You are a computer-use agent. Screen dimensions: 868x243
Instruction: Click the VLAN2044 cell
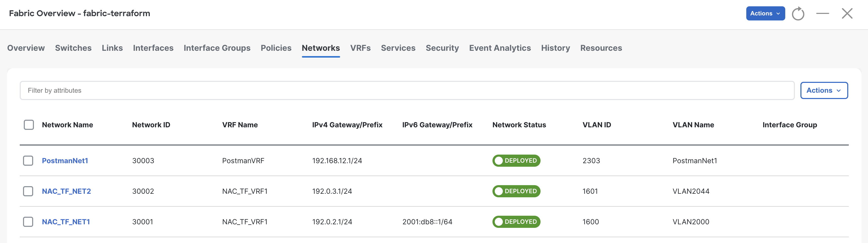[x=691, y=191]
